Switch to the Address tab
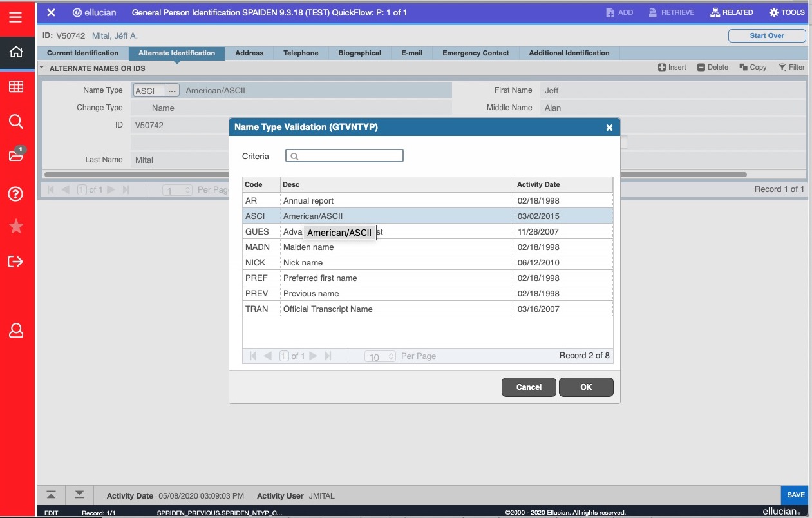Screen dimensions: 812x518 pyautogui.click(x=249, y=53)
